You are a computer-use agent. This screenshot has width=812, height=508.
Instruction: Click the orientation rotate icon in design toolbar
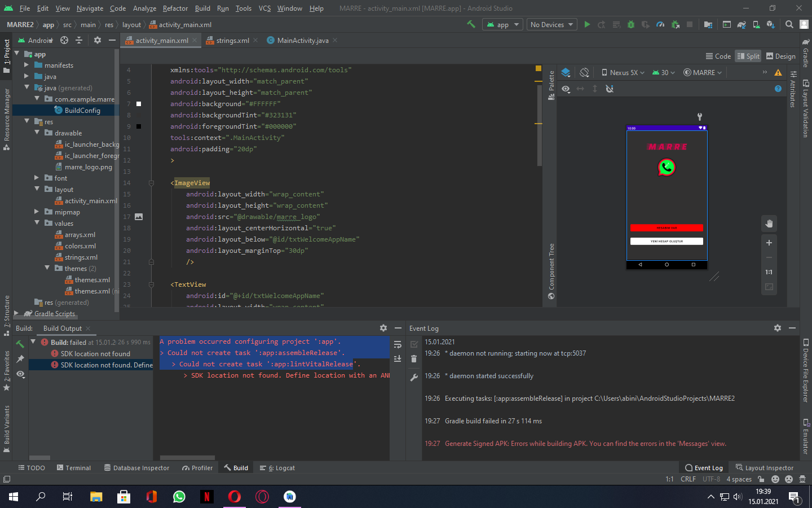point(584,72)
